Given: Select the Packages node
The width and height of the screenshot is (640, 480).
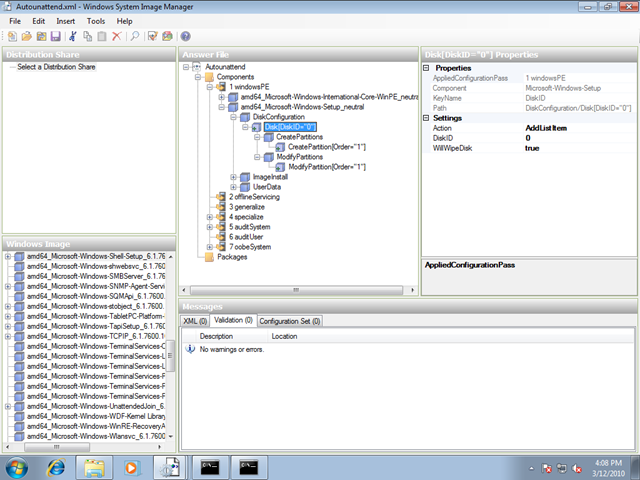Looking at the screenshot, I should [232, 257].
